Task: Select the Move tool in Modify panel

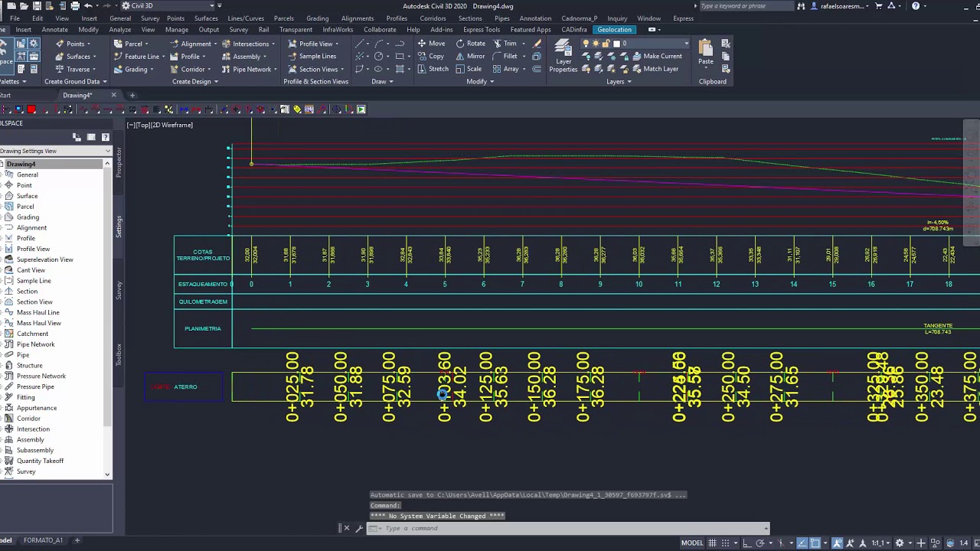Action: (431, 44)
